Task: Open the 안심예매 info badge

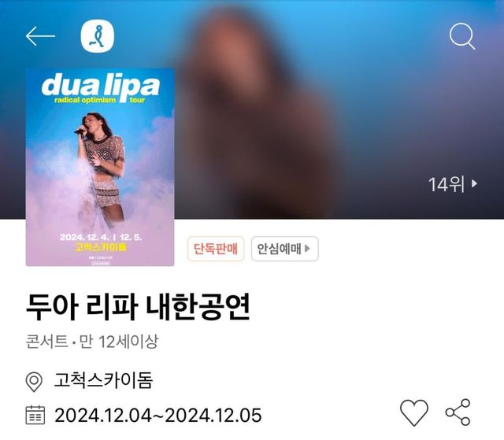Action: 285,249
